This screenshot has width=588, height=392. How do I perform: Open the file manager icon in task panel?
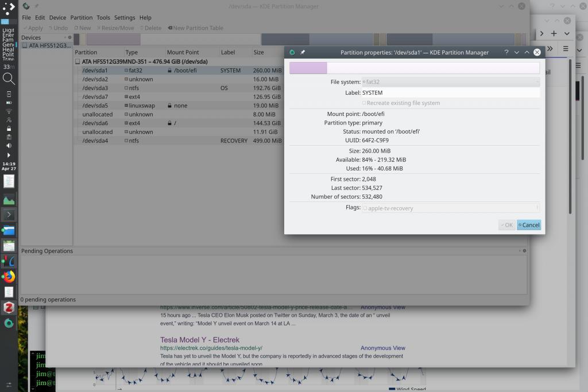point(9,231)
